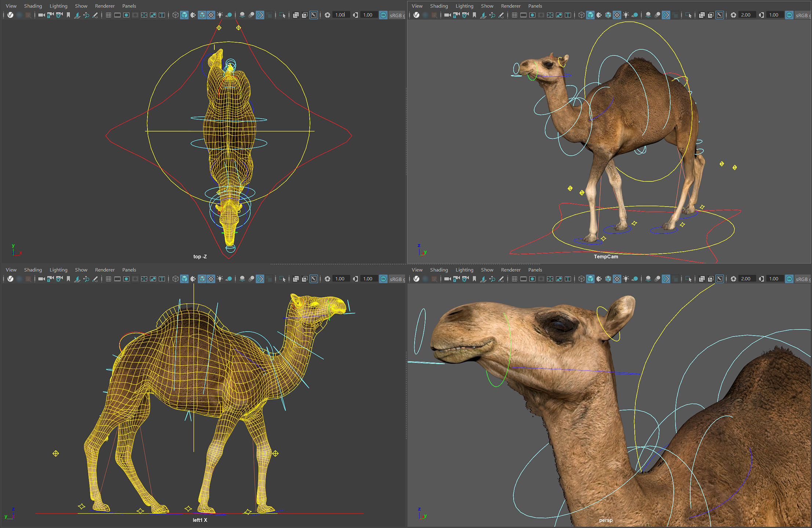Open Shading menu in TempCam panel
The height and width of the screenshot is (528, 812).
[x=439, y=6]
